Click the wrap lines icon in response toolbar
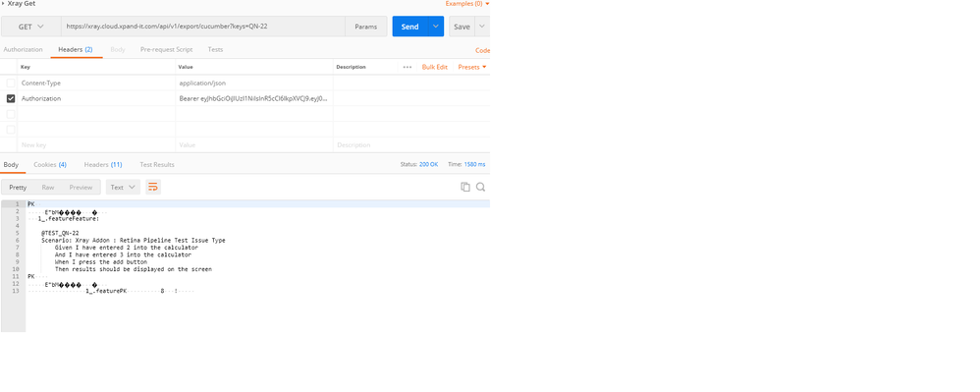This screenshot has height=392, width=980. pyautogui.click(x=153, y=187)
